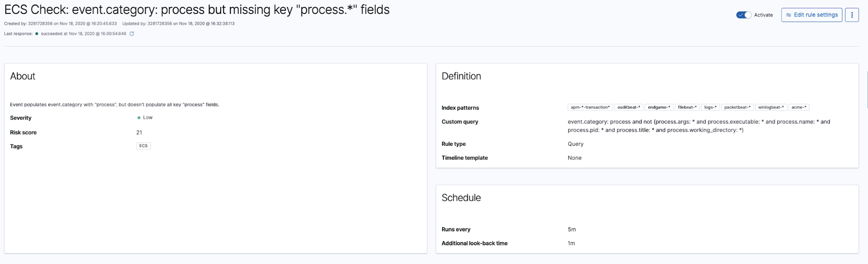
Task: Refresh the last response status icon
Action: (x=132, y=33)
